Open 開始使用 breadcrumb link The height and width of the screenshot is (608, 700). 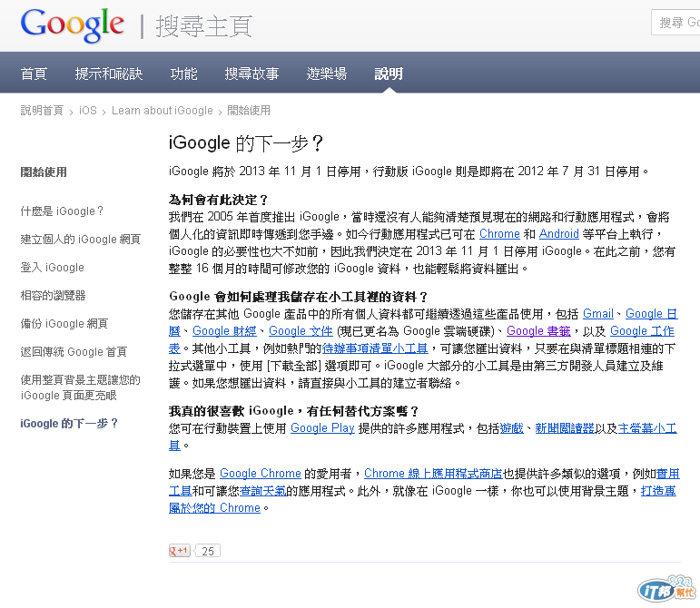point(249,111)
